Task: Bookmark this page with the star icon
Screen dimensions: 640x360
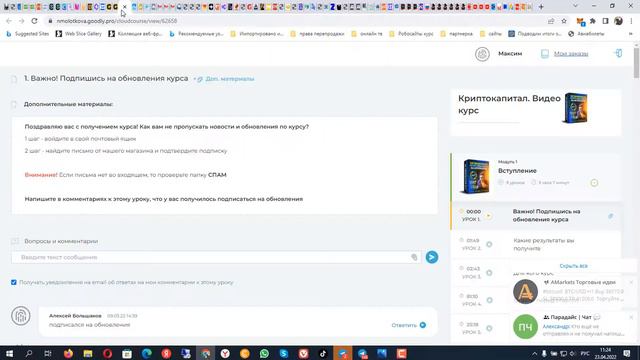Action: [x=564, y=21]
